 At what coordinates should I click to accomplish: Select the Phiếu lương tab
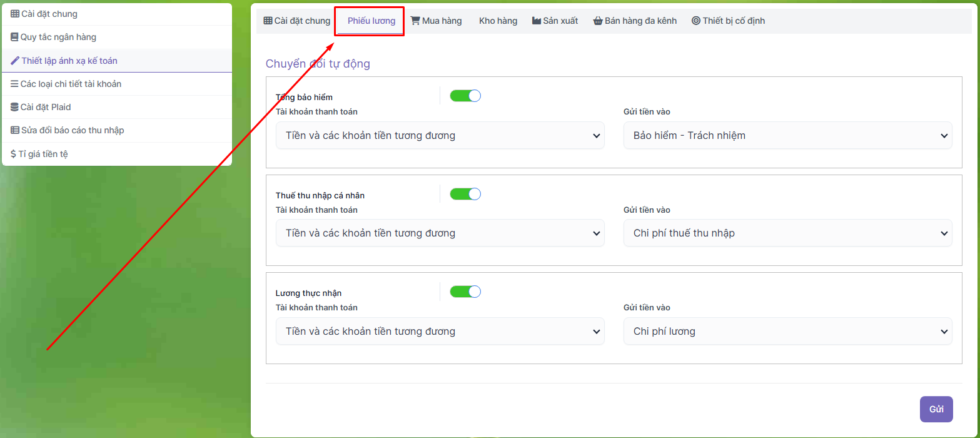tap(371, 21)
